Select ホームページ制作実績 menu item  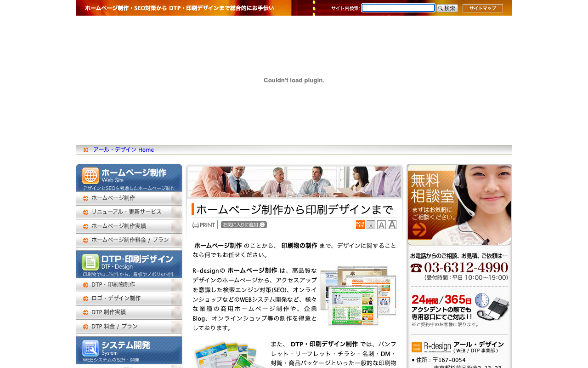coord(129,226)
